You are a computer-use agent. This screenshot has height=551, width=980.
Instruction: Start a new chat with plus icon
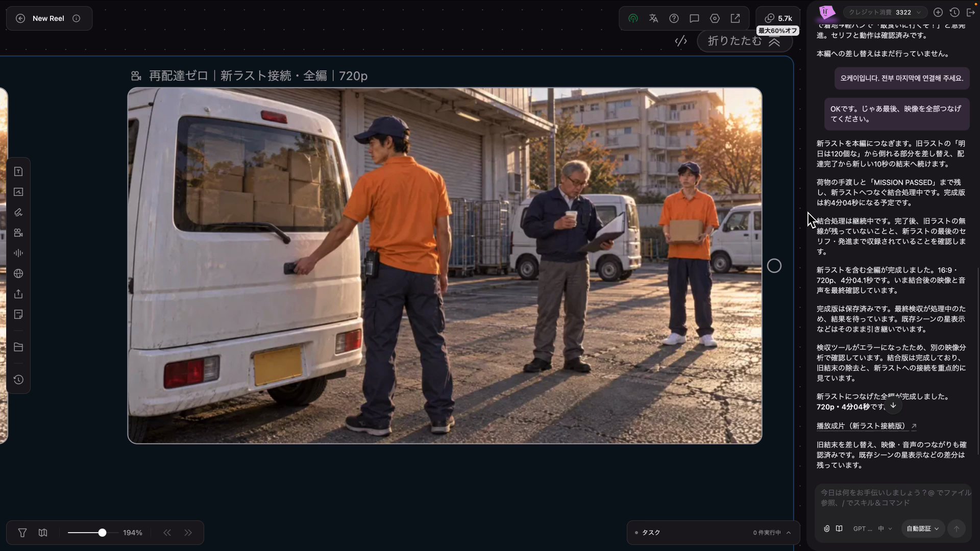pyautogui.click(x=938, y=12)
